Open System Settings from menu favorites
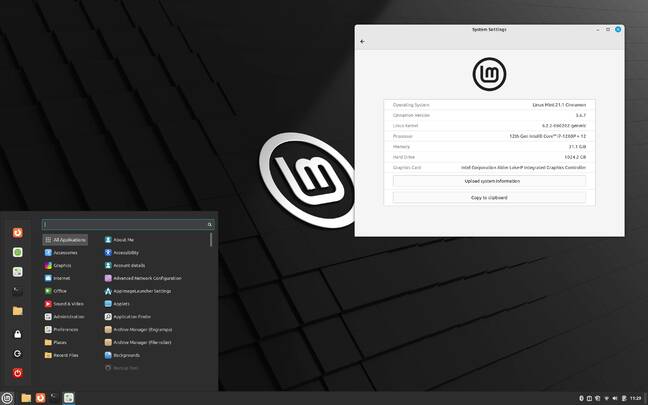Screen dimensions: 648x405 17,272
